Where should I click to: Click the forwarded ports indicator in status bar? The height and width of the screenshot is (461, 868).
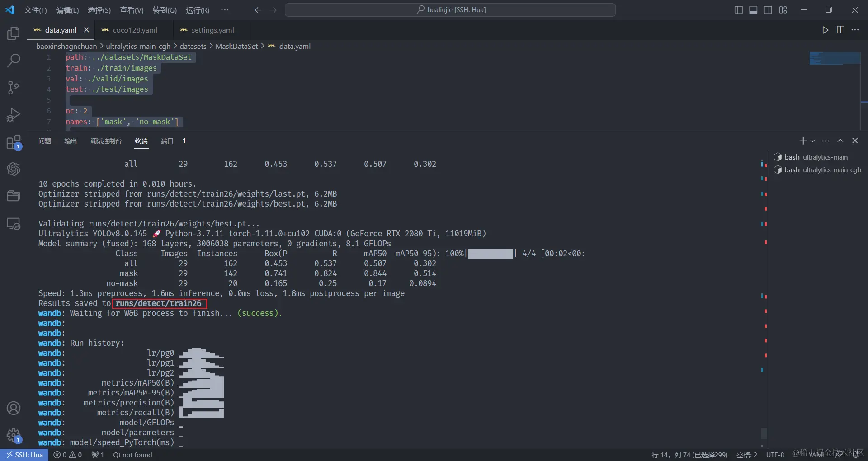pyautogui.click(x=98, y=455)
